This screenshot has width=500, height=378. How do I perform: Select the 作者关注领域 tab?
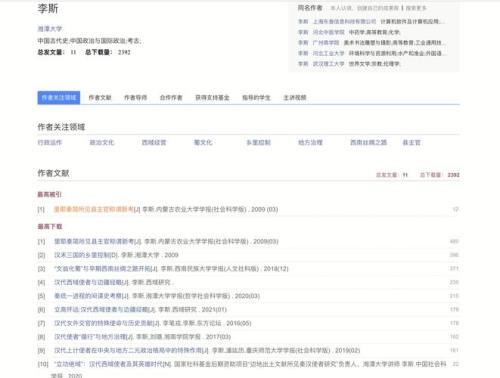tap(59, 98)
